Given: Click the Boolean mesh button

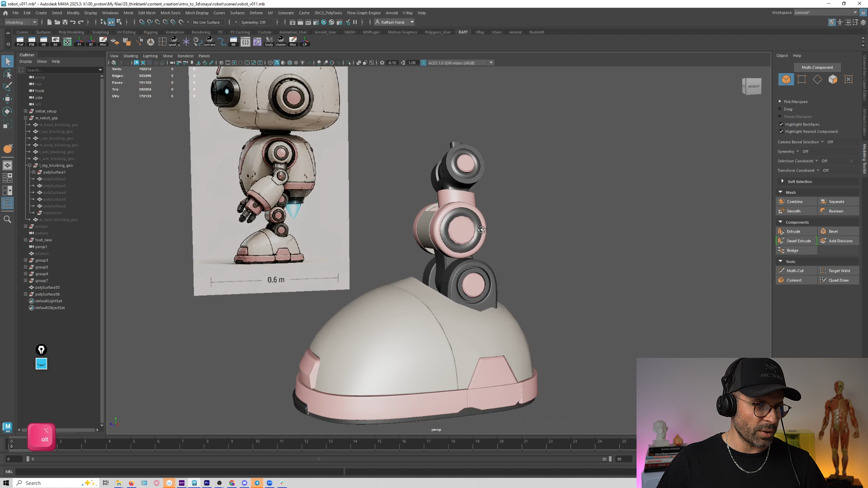Looking at the screenshot, I should pyautogui.click(x=839, y=211).
